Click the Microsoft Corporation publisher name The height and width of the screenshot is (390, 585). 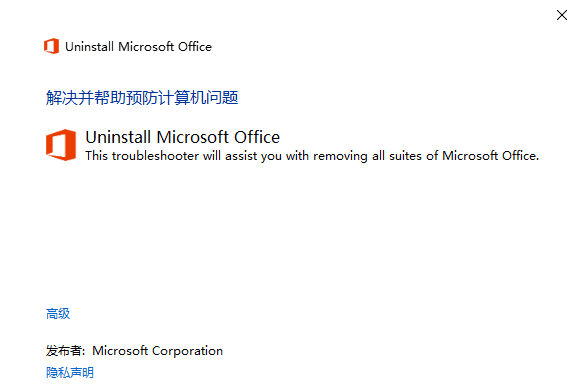[x=157, y=351]
